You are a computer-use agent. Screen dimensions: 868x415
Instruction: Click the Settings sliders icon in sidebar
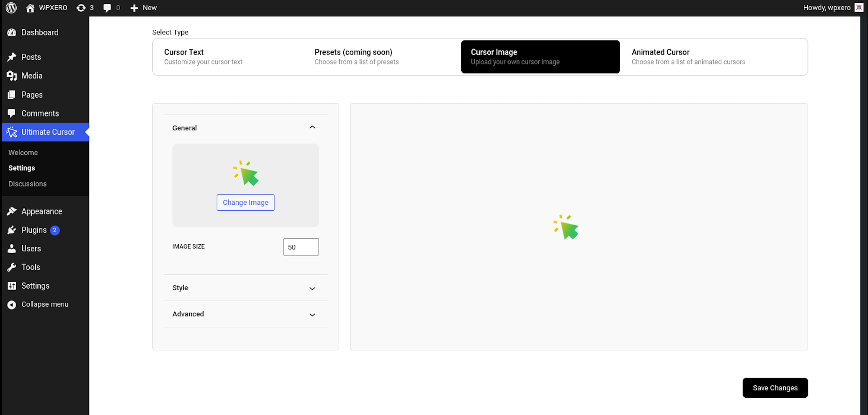pyautogui.click(x=12, y=286)
